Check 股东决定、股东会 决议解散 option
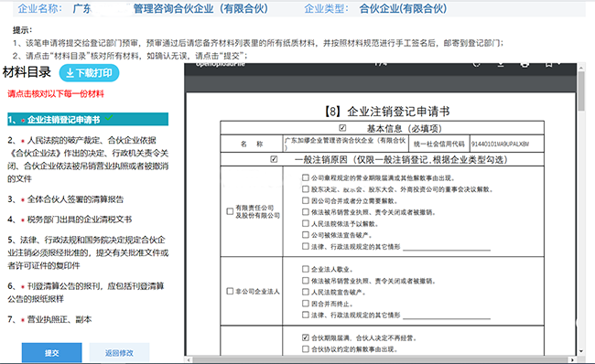 pos(306,188)
